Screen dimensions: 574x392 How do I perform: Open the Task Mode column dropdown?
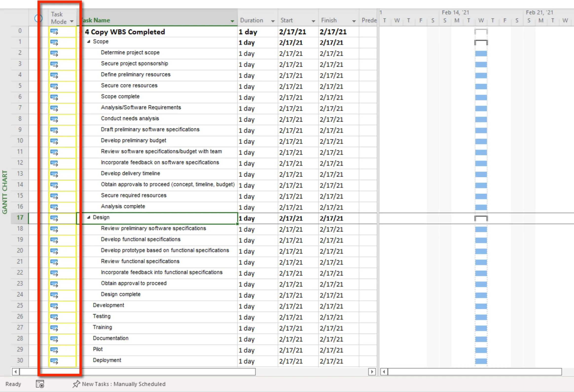[x=72, y=21]
